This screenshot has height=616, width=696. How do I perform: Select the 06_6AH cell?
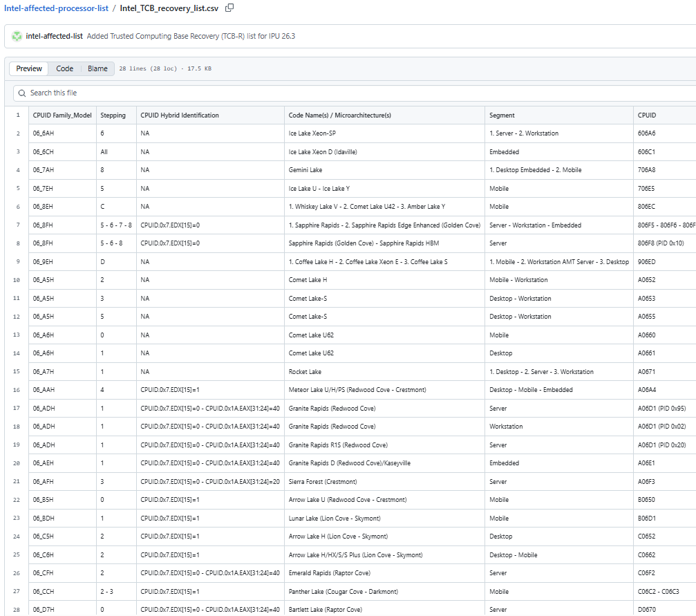point(62,133)
